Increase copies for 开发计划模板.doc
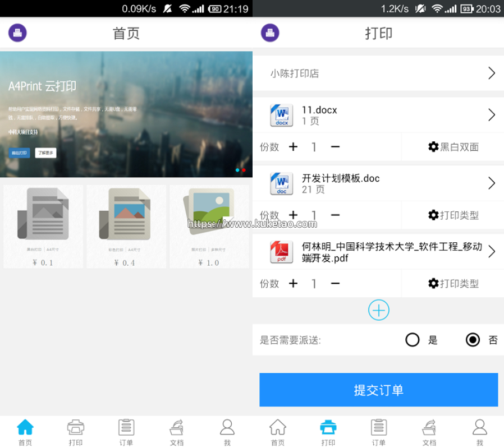The height and width of the screenshot is (448, 504). click(293, 215)
